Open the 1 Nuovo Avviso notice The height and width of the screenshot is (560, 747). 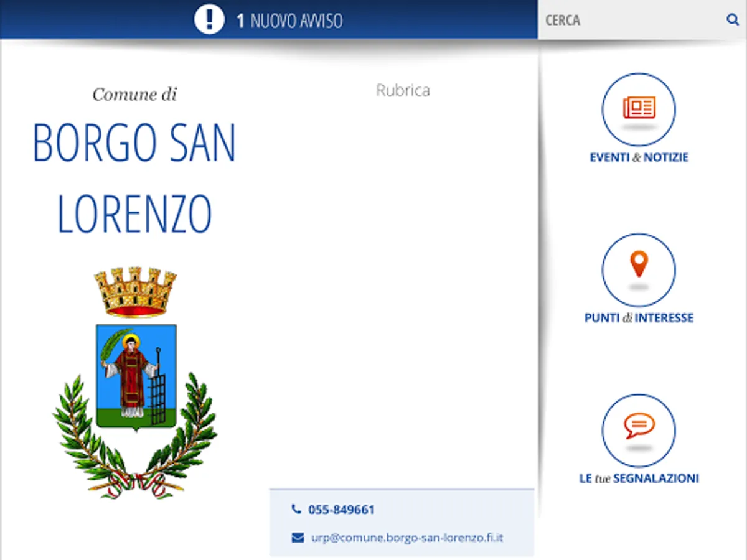(x=289, y=21)
